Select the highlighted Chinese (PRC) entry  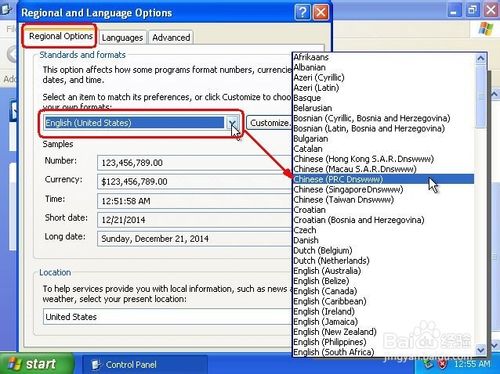point(383,179)
